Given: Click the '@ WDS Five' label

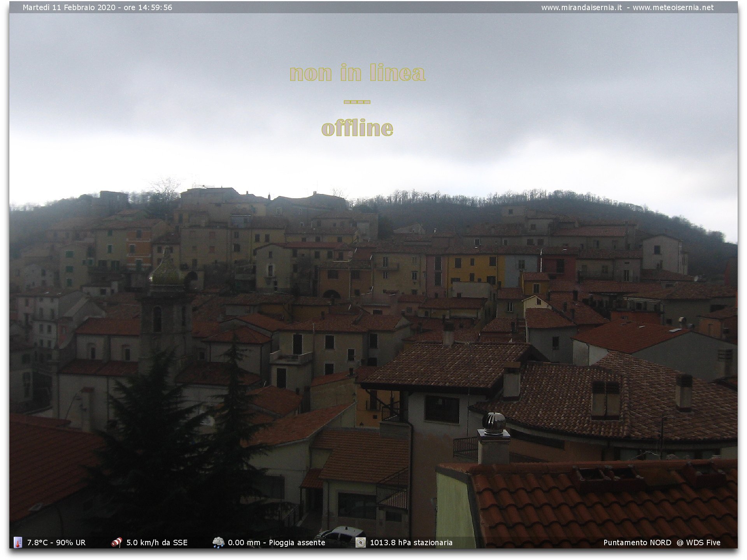Looking at the screenshot, I should coord(698,542).
